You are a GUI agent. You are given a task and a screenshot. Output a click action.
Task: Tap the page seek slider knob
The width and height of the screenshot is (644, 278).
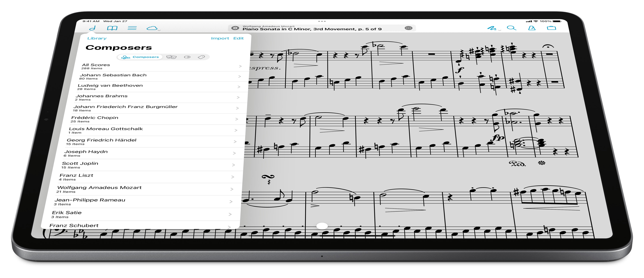(322, 226)
